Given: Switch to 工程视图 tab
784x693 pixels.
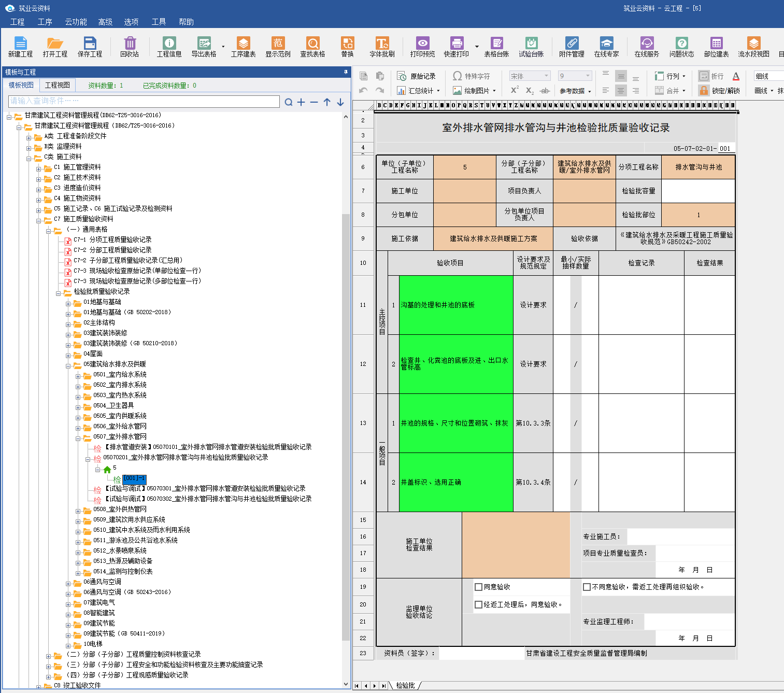Looking at the screenshot, I should [x=57, y=85].
